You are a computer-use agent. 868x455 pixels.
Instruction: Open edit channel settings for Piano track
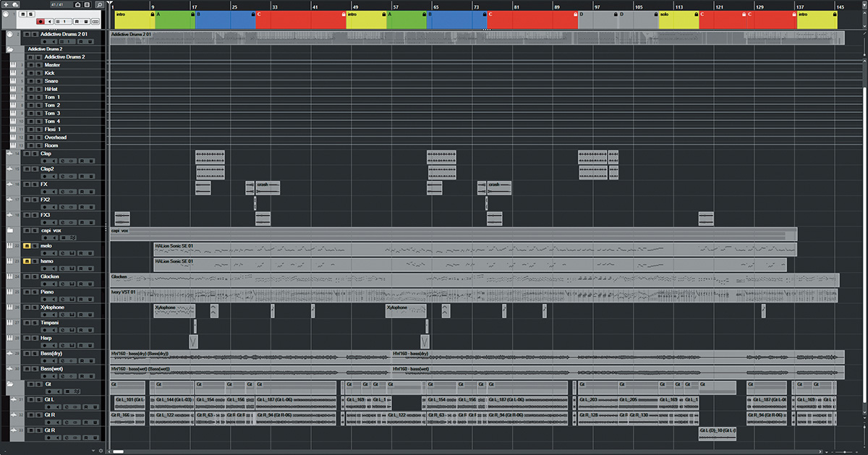click(x=63, y=299)
